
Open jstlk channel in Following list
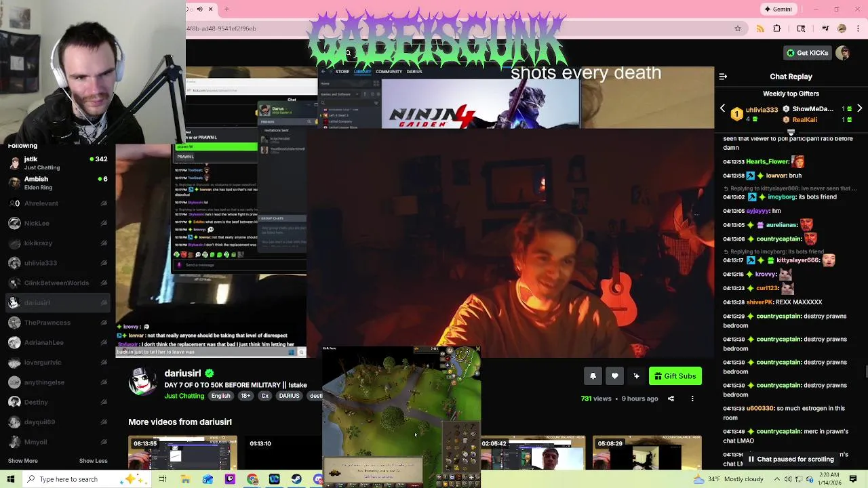(58, 163)
